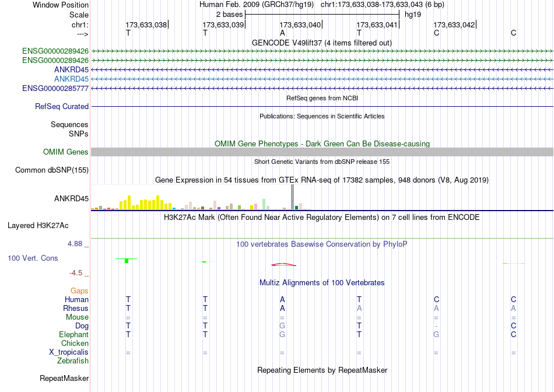Click the orange Gaps row label
Screen dimensions: 554x392
pos(79,291)
